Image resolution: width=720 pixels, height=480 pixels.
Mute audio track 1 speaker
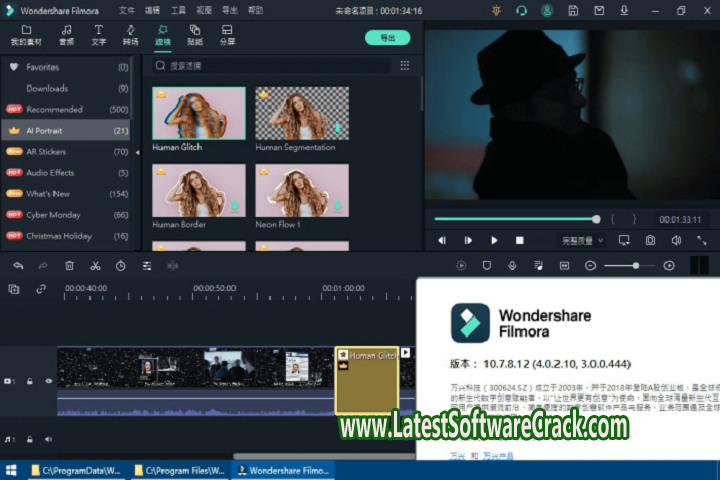tap(49, 439)
